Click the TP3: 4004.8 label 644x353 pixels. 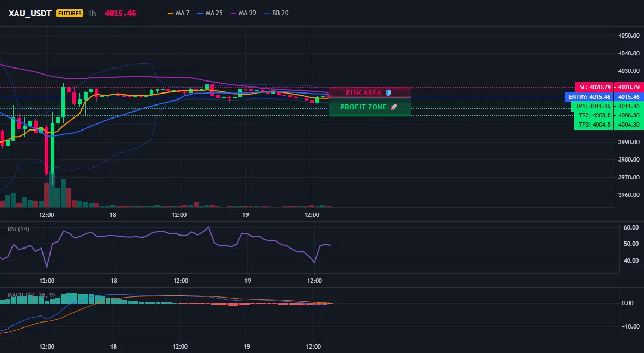(x=594, y=125)
